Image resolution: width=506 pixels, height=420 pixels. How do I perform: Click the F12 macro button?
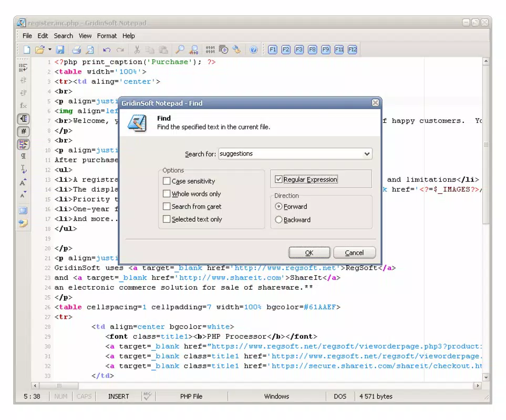pos(352,50)
